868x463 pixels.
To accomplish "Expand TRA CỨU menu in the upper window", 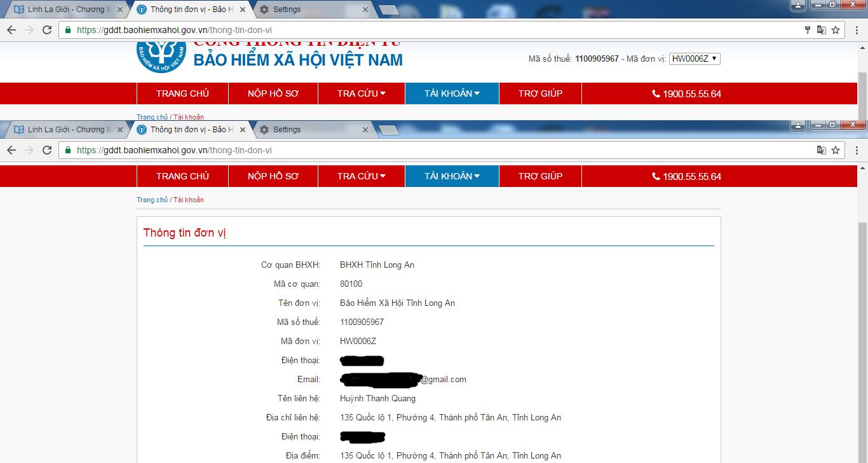I will [362, 93].
